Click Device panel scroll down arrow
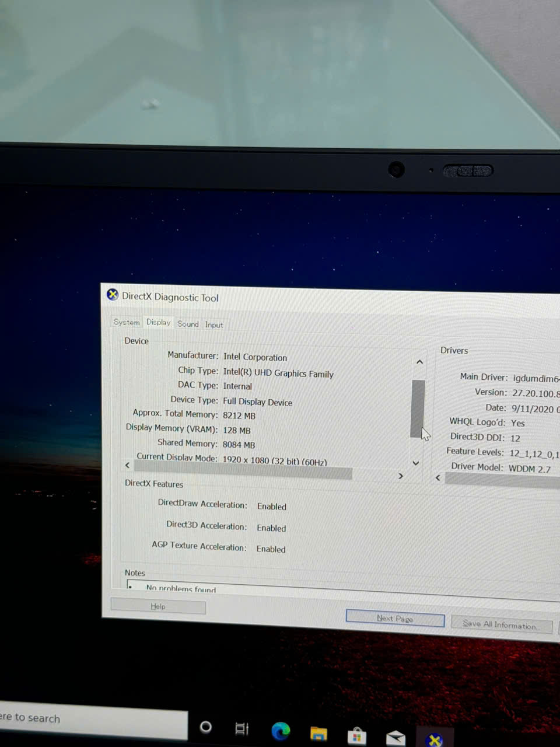This screenshot has width=560, height=747. point(416,463)
